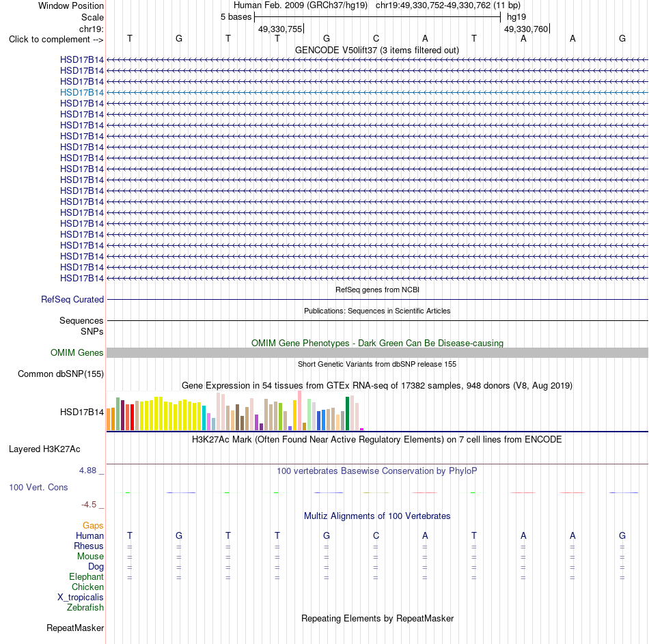This screenshot has width=649, height=644.
Task: Click HSD17B14 label beside the GTEx bar chart
Action: click(x=82, y=412)
